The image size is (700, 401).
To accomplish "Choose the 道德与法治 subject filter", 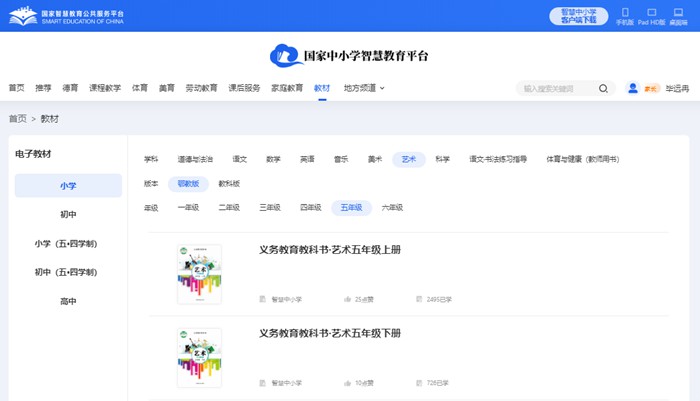I will 195,159.
